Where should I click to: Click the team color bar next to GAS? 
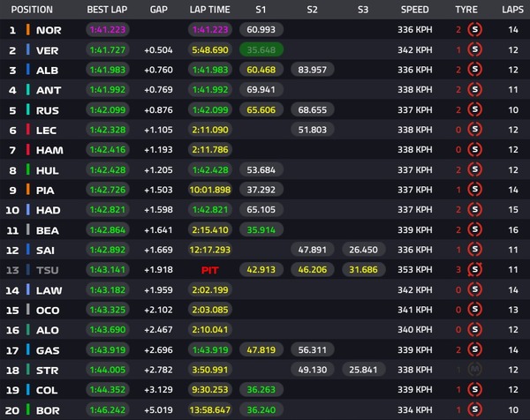pos(28,349)
